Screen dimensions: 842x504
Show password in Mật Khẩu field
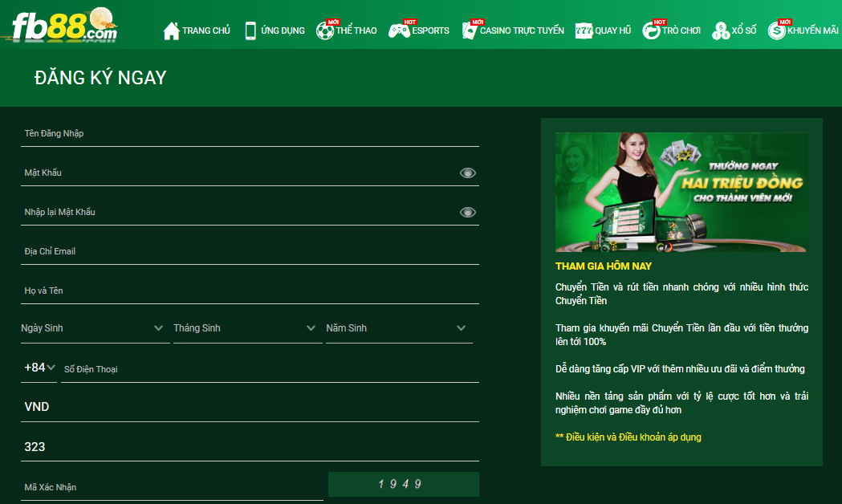point(468,173)
